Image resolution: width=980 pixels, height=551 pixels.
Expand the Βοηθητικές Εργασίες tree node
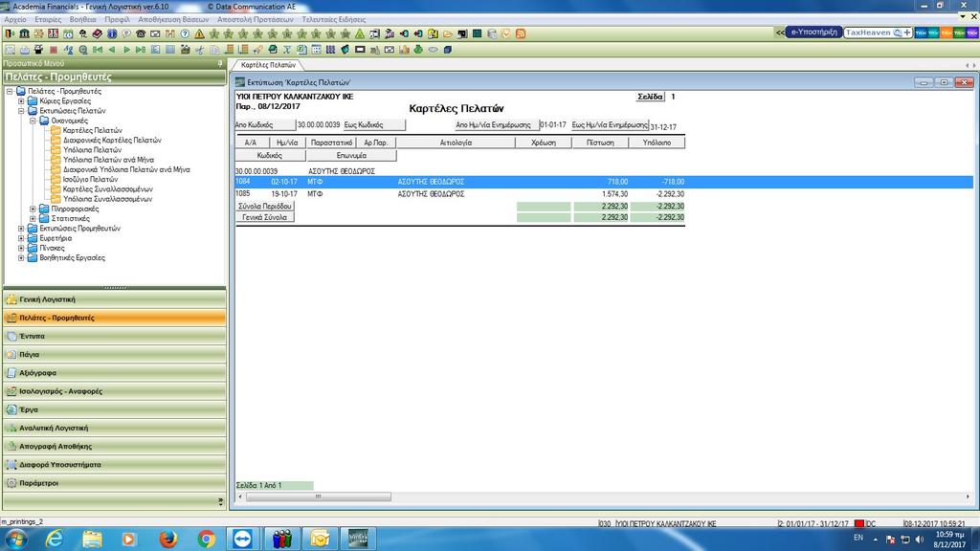[x=21, y=257]
